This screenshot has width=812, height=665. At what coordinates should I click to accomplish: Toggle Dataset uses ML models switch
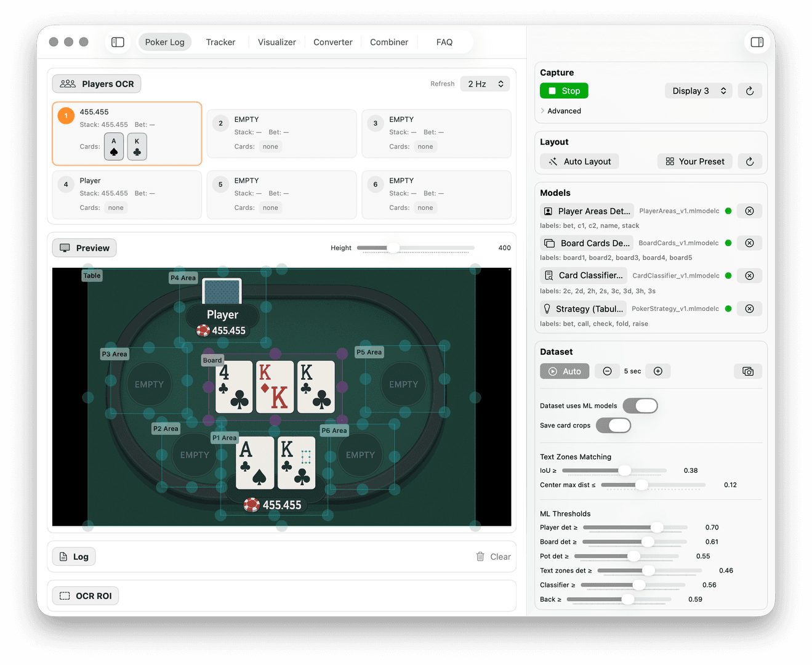tap(640, 406)
